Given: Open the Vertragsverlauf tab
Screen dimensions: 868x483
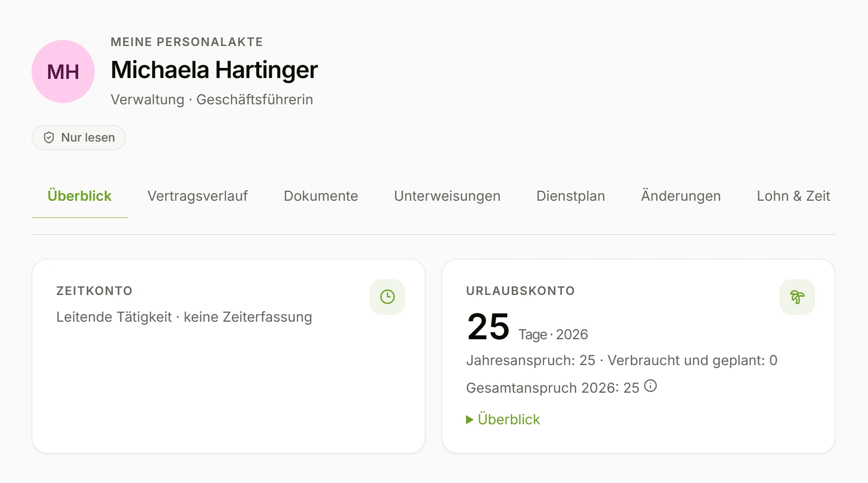Looking at the screenshot, I should (198, 196).
